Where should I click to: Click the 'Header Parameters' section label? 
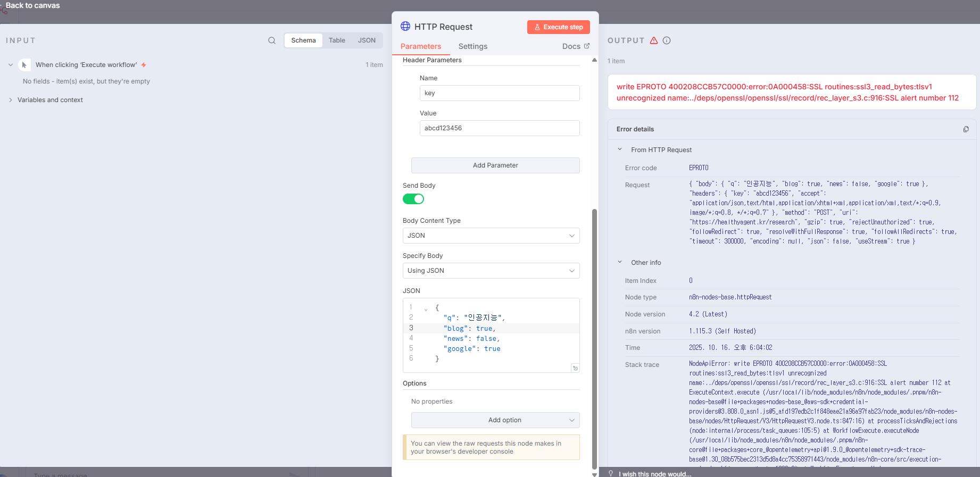(x=432, y=60)
